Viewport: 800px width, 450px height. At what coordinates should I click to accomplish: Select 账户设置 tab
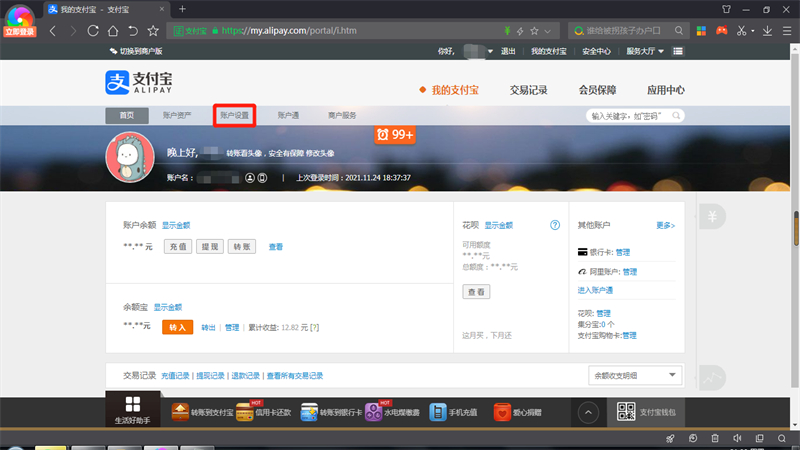[235, 115]
